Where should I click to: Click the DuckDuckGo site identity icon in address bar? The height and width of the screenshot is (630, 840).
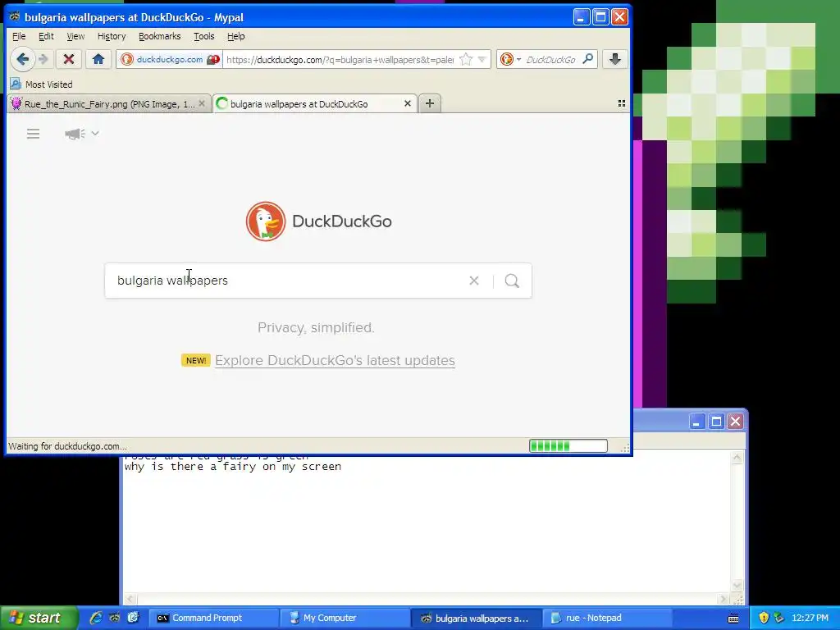(127, 59)
